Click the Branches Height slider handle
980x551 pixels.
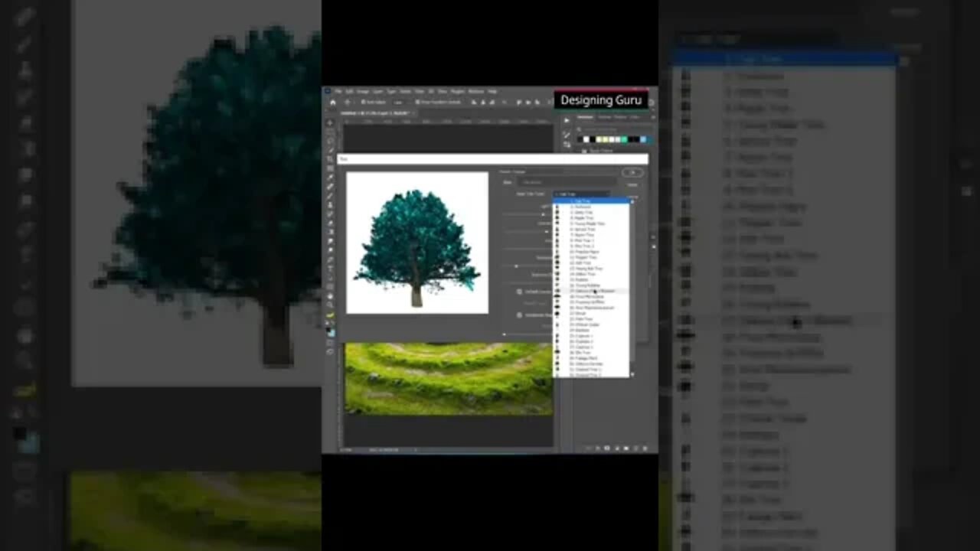516,266
